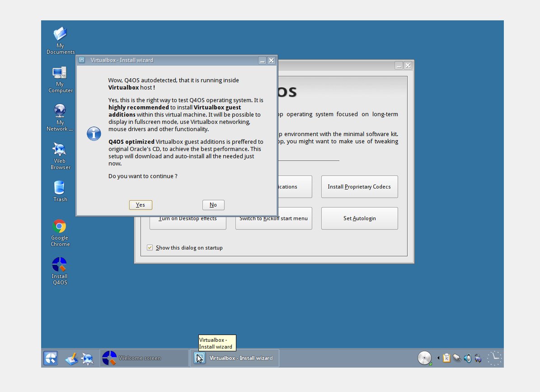Click Switch to Kickoff start menu button
Viewport: 540px width, 392px height.
click(x=274, y=222)
